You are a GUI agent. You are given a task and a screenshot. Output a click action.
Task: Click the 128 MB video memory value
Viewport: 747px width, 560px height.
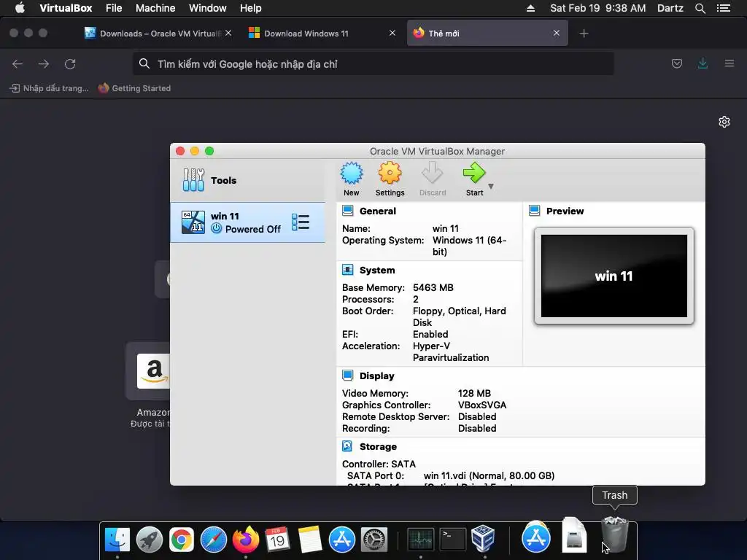(x=474, y=393)
